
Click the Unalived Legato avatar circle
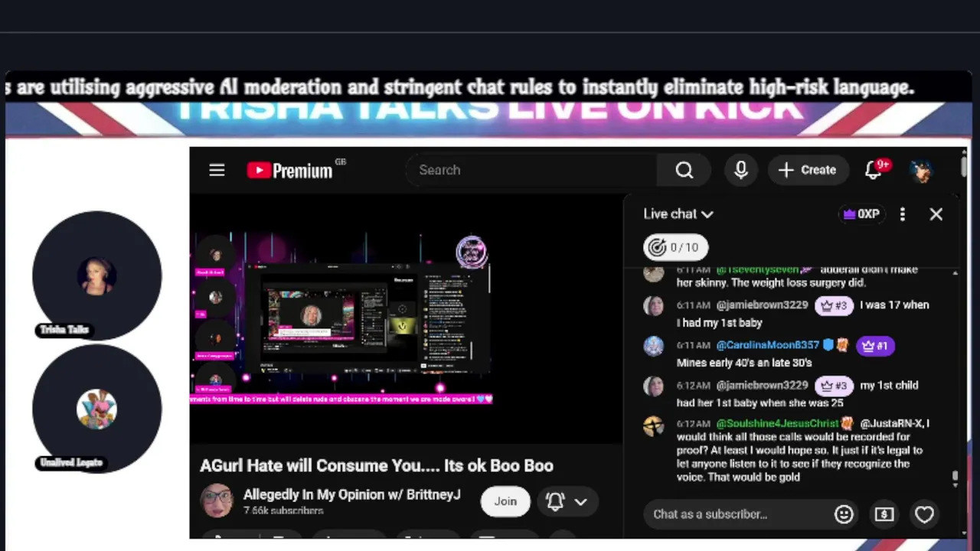tap(97, 409)
